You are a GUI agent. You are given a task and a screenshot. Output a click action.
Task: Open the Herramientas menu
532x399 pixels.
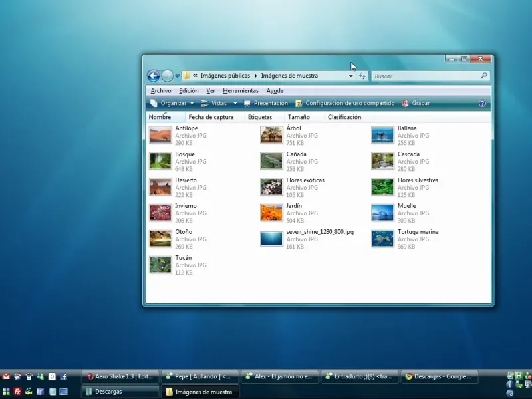(241, 90)
